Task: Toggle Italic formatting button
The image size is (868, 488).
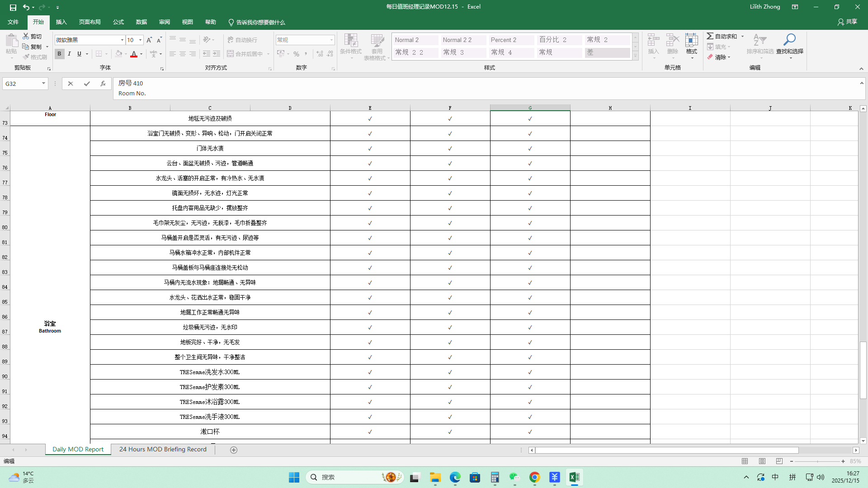Action: pos(69,54)
